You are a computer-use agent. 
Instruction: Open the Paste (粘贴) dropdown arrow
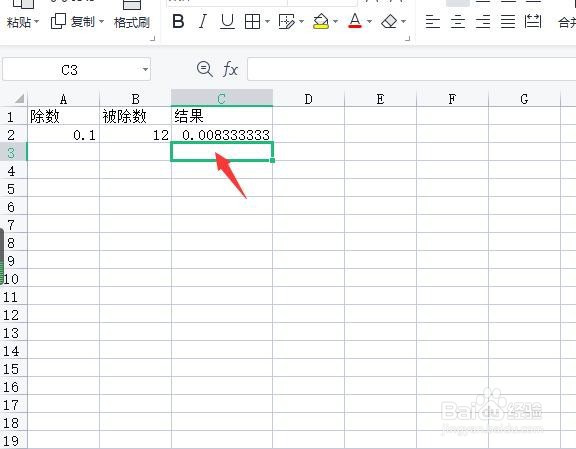[x=36, y=22]
